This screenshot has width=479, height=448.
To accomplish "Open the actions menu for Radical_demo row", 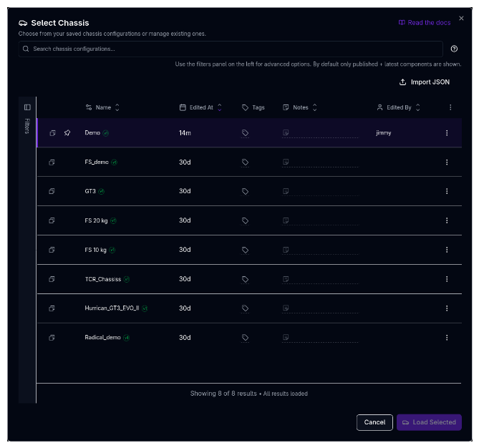I will point(447,338).
